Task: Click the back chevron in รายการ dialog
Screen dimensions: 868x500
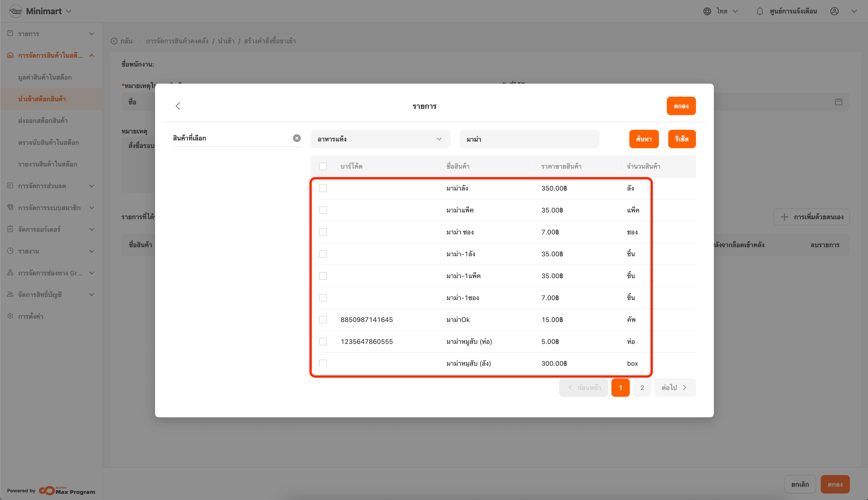Action: (178, 106)
